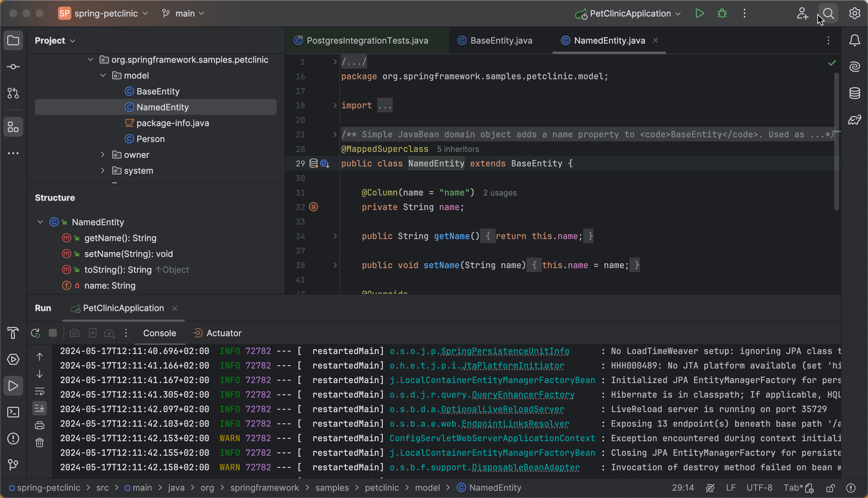The image size is (868, 498).
Task: Rerun PetClinicApplication from the Run panel
Action: [x=36, y=333]
